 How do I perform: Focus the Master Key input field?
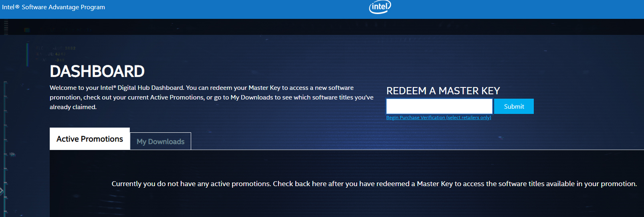click(439, 106)
